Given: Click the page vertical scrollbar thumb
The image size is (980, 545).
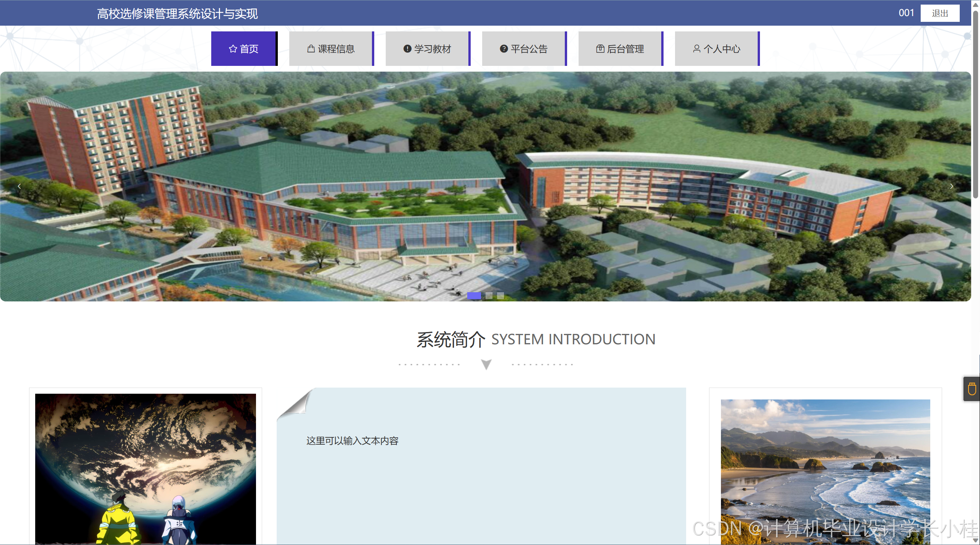Looking at the screenshot, I should [x=976, y=104].
